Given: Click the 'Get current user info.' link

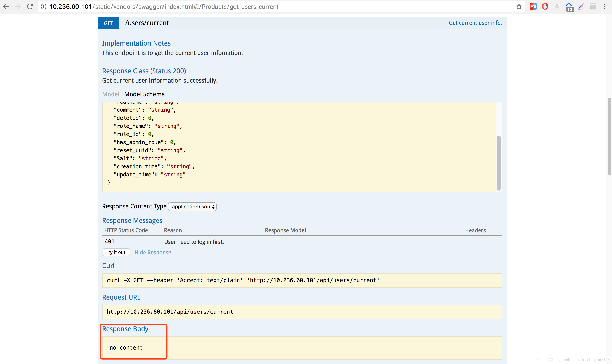Looking at the screenshot, I should coord(475,23).
